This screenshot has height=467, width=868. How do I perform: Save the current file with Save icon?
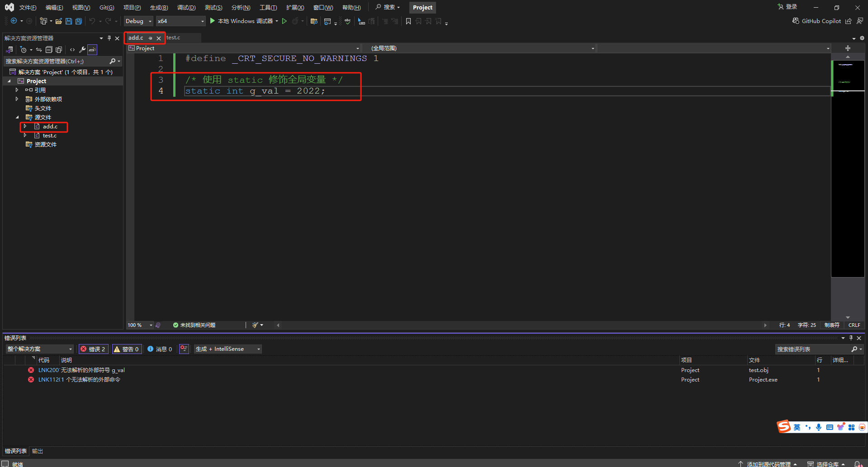[x=69, y=21]
